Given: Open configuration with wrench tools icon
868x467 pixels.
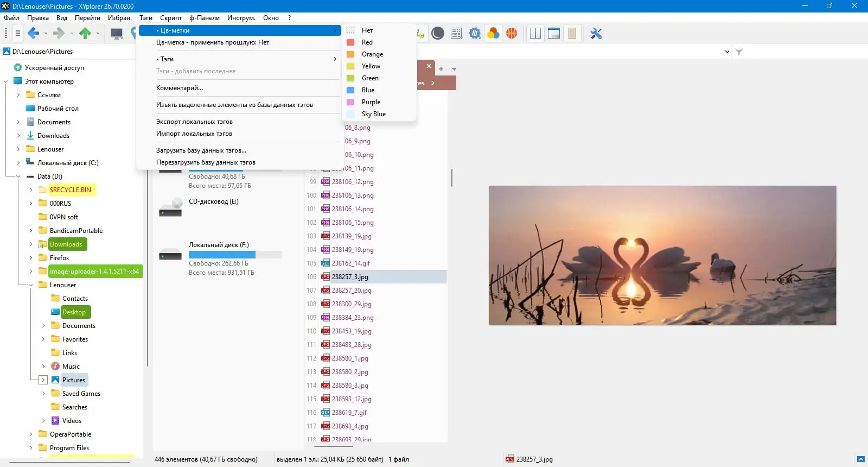Looking at the screenshot, I should [596, 34].
